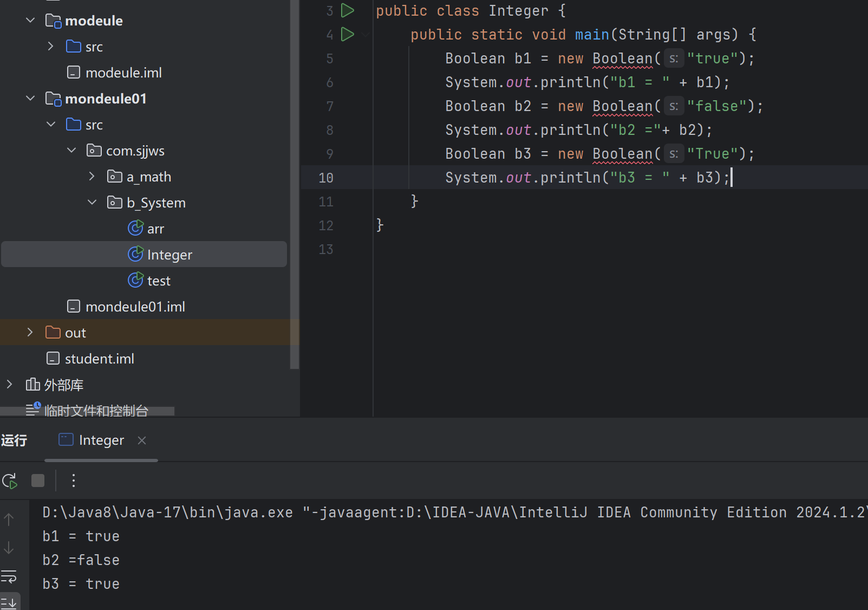
Task: Select mondeule01.iml file in tree
Action: click(x=135, y=307)
